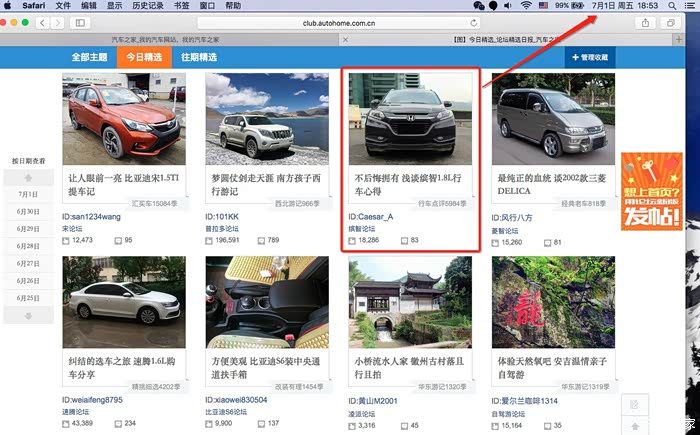Click the 管理收藏 button

click(x=590, y=57)
